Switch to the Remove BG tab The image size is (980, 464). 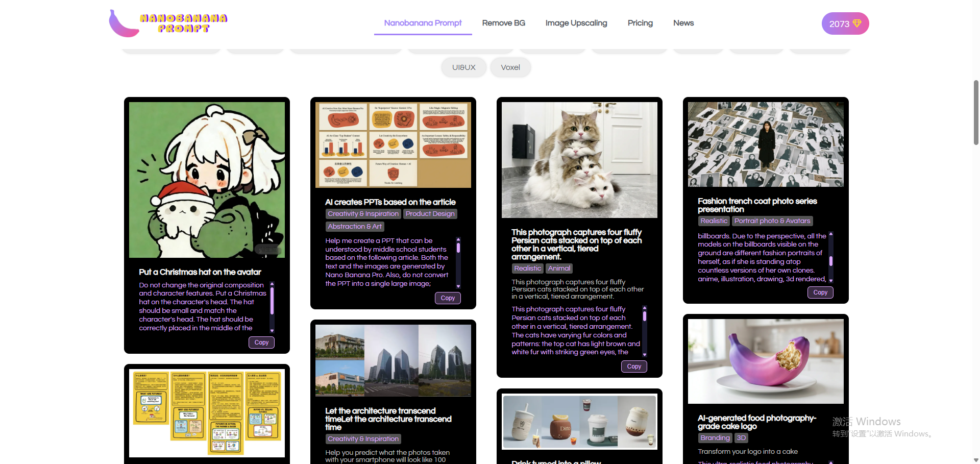click(x=503, y=23)
